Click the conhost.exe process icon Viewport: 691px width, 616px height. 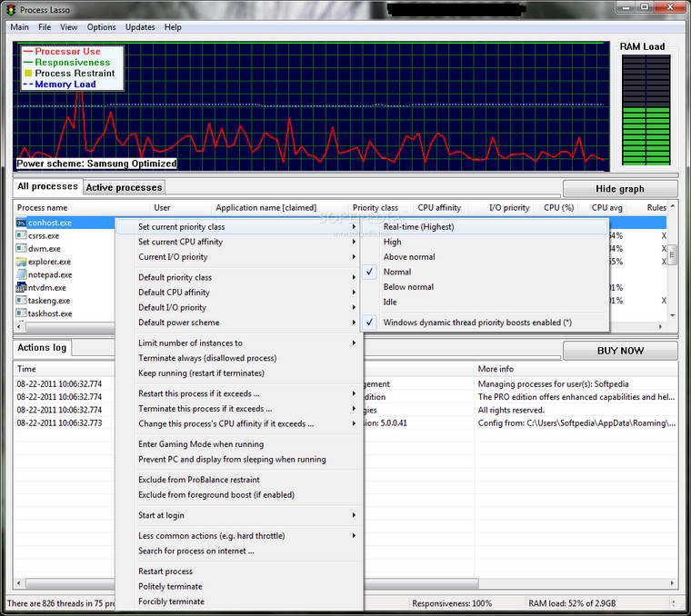pyautogui.click(x=21, y=223)
